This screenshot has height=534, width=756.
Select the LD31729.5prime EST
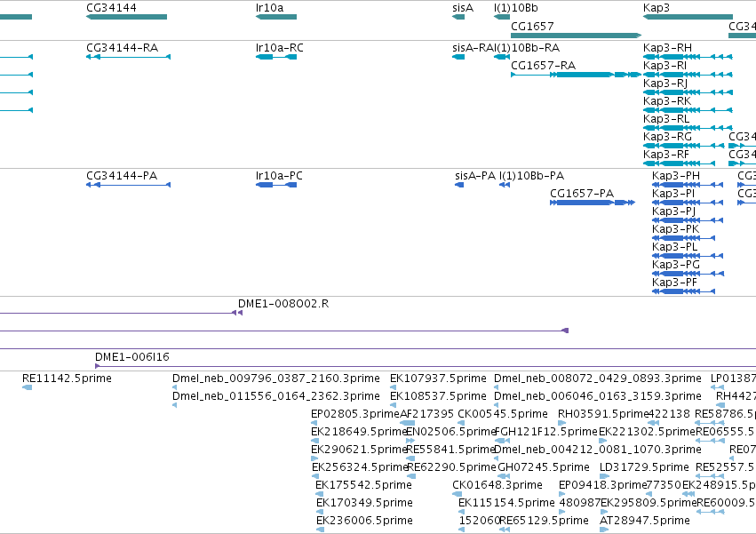tap(604, 476)
